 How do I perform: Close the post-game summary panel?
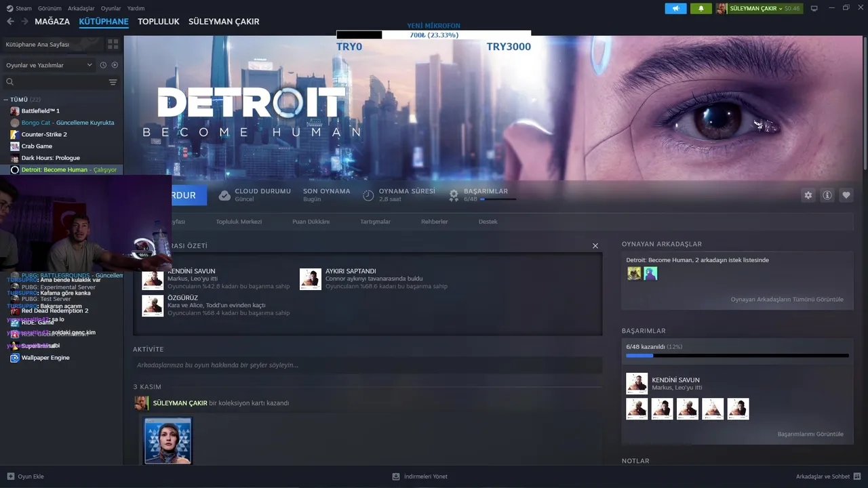(595, 246)
